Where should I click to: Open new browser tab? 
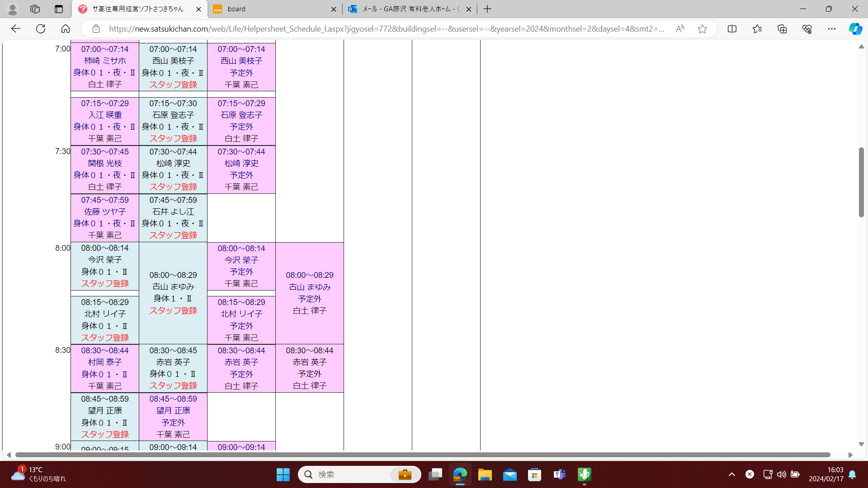coord(487,9)
